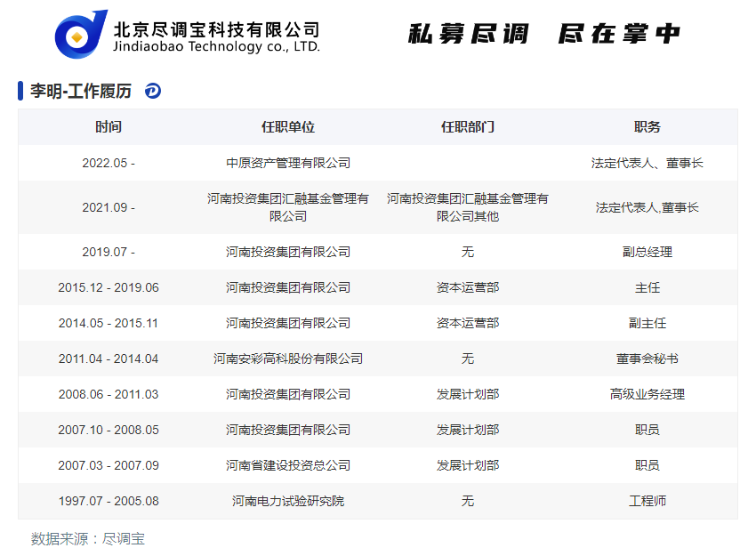
Task: Click the 2007.03 - 2007.09 date cell
Action: click(x=109, y=465)
